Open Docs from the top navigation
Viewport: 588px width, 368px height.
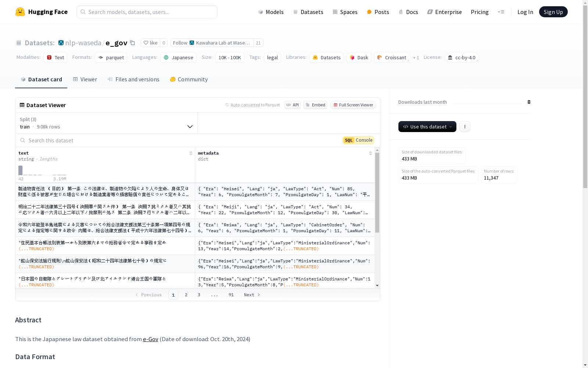click(408, 12)
